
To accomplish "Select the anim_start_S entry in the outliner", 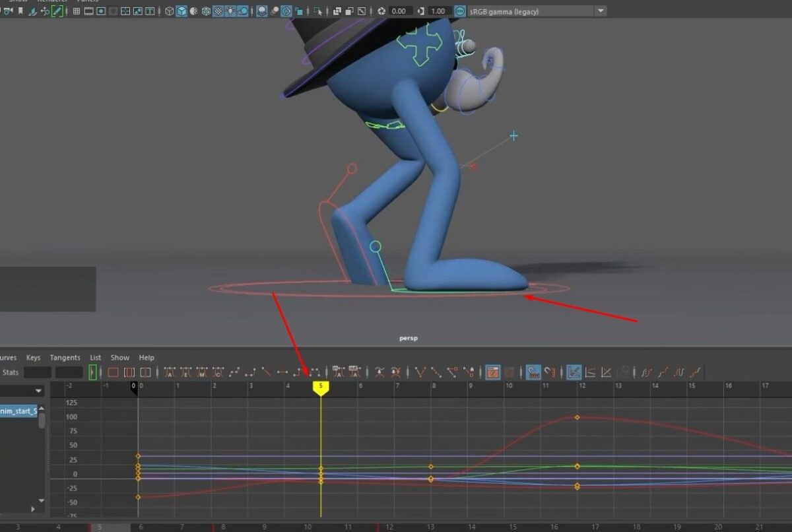I will click(18, 410).
